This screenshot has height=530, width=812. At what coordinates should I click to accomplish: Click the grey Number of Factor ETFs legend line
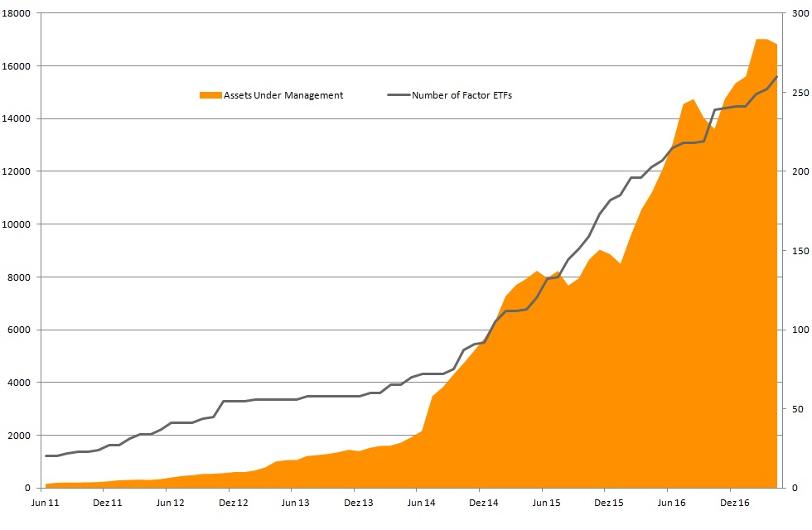pos(399,95)
